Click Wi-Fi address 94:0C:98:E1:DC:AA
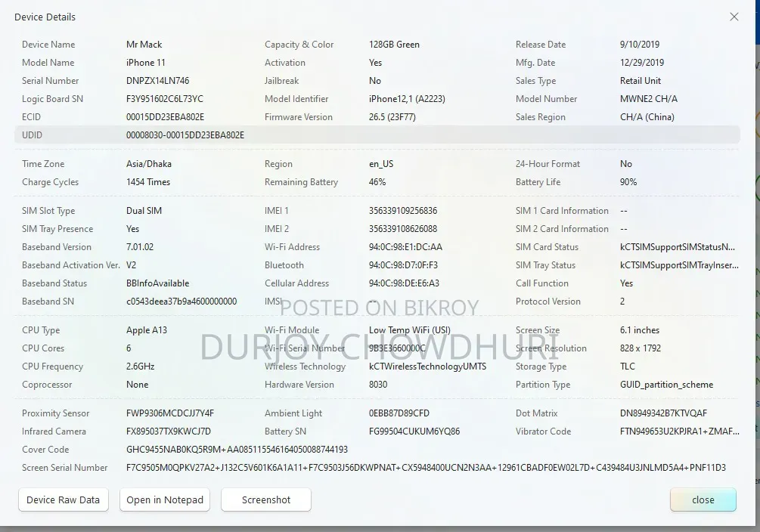Viewport: 760px width, 532px height. (x=405, y=247)
